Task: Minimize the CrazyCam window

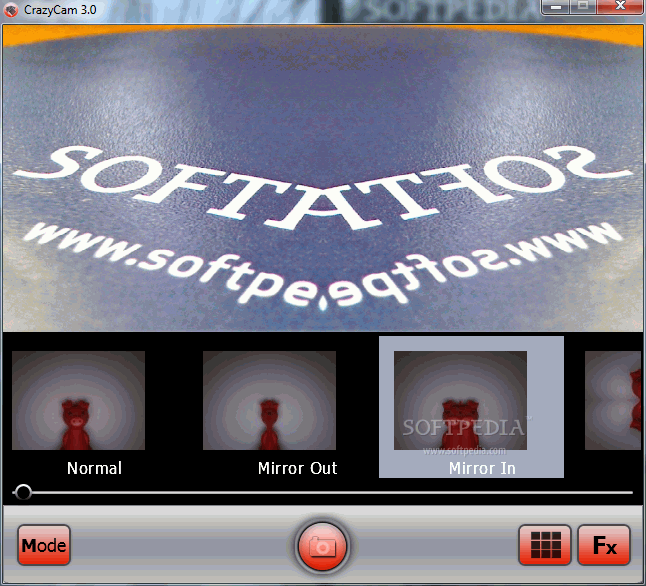Action: [x=556, y=7]
